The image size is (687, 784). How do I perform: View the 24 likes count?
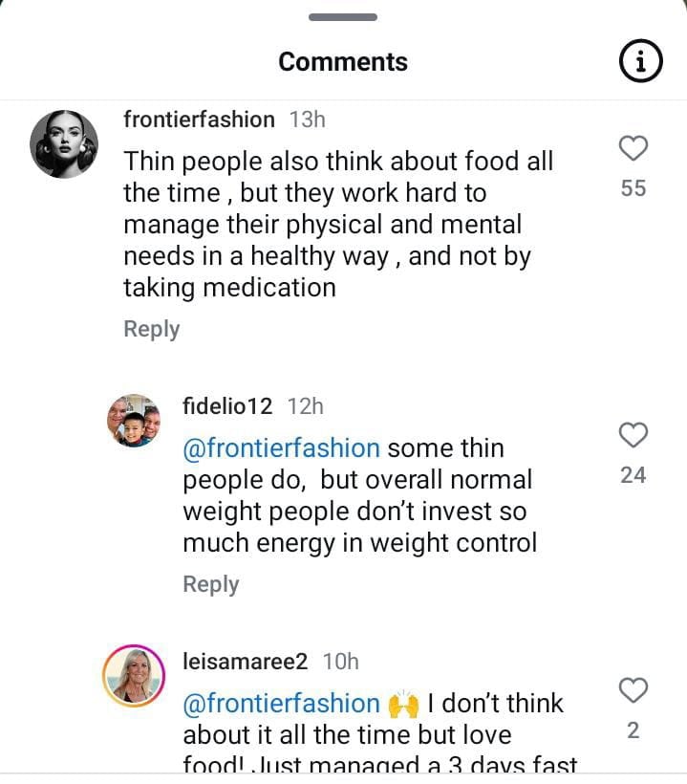click(x=633, y=475)
